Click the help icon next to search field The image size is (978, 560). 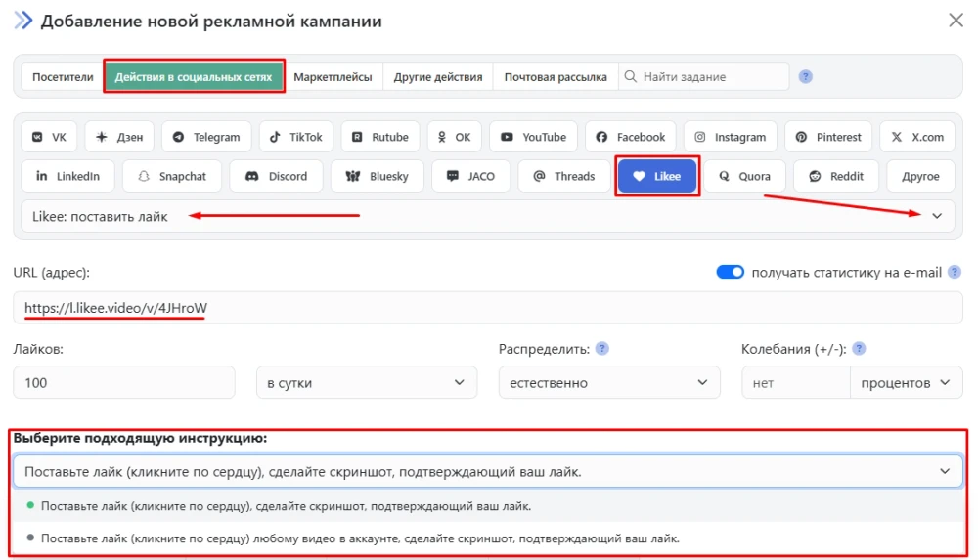[x=805, y=76]
